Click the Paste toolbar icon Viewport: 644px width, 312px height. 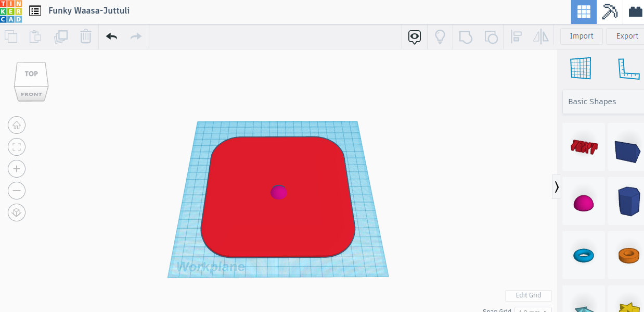pyautogui.click(x=35, y=36)
